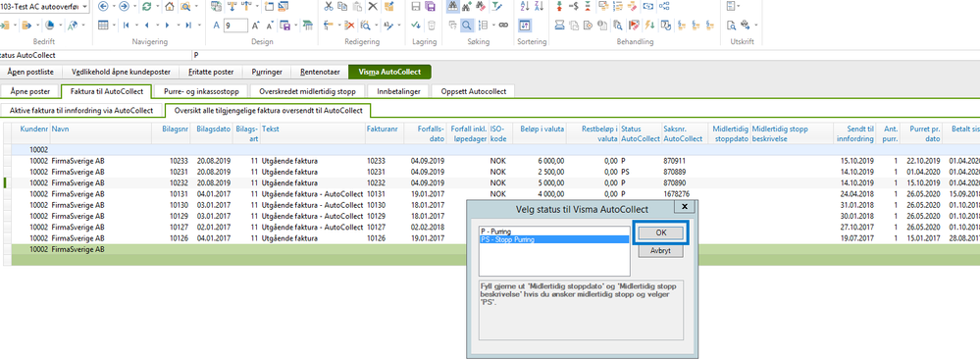Click OK in the Velg status dialog

(660, 232)
